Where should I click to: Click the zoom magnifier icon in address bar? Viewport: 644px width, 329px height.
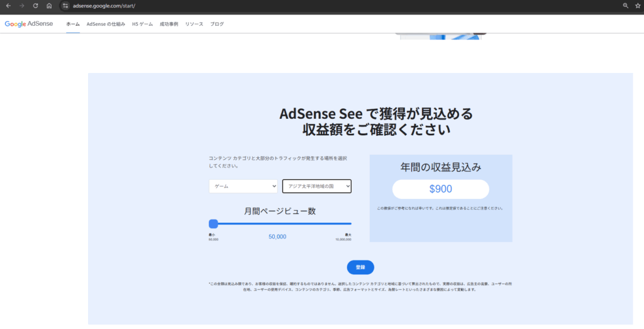coord(626,6)
